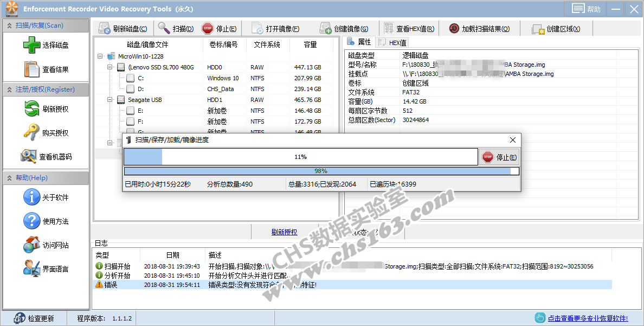Click the 30244864 总扇区数 value

(x=416, y=120)
